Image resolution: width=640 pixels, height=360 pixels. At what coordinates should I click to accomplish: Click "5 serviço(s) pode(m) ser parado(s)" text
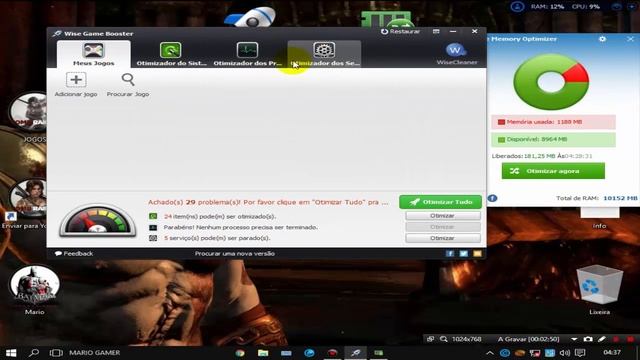coord(217,238)
